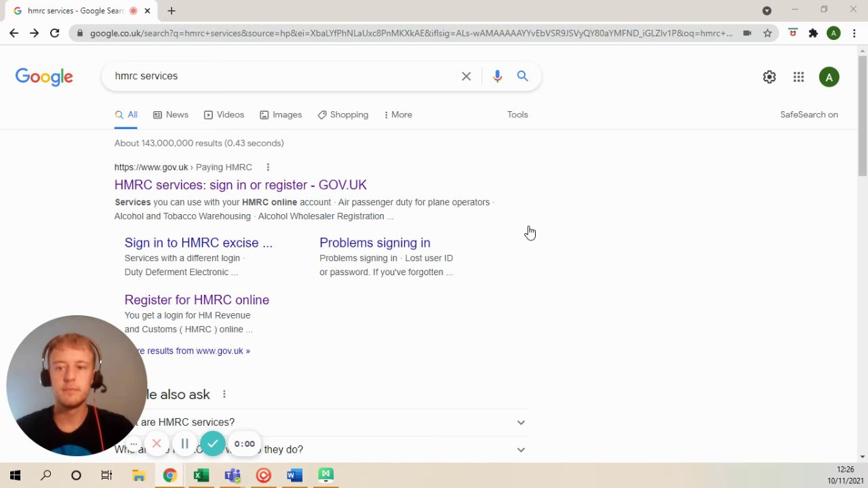
Task: Open Word from taskbar
Action: [x=294, y=475]
